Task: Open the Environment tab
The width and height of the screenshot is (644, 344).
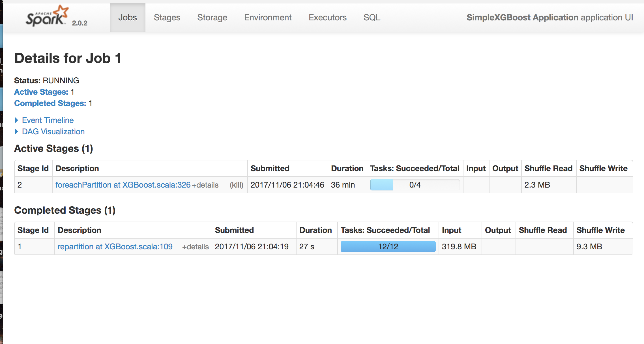Action: 268,17
